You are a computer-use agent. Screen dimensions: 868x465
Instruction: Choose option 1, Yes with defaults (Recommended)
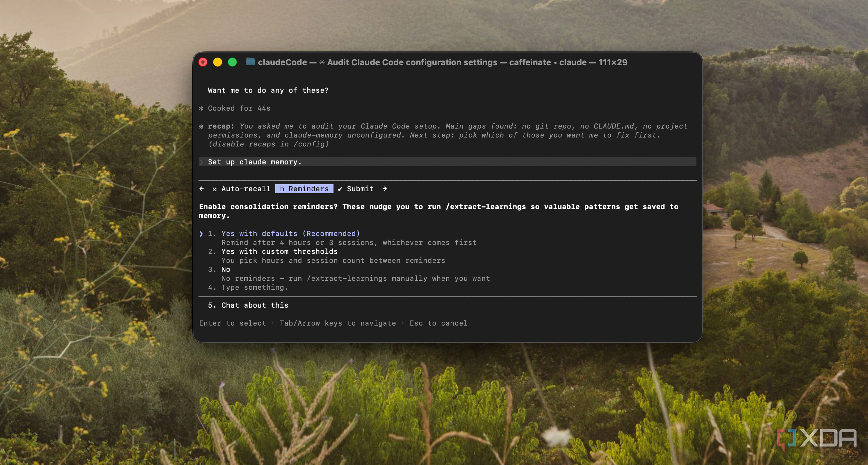point(291,234)
